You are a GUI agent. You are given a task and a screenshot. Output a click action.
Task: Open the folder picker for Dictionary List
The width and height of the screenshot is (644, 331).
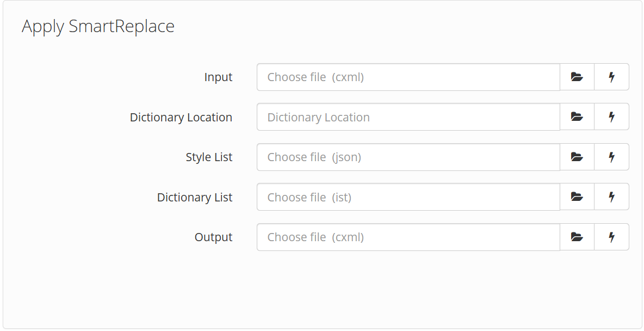(577, 197)
